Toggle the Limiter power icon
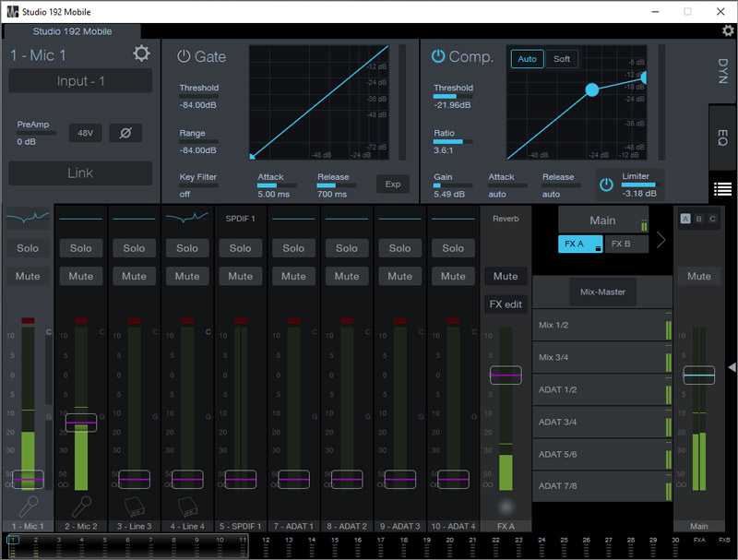This screenshot has width=738, height=560. click(x=606, y=185)
